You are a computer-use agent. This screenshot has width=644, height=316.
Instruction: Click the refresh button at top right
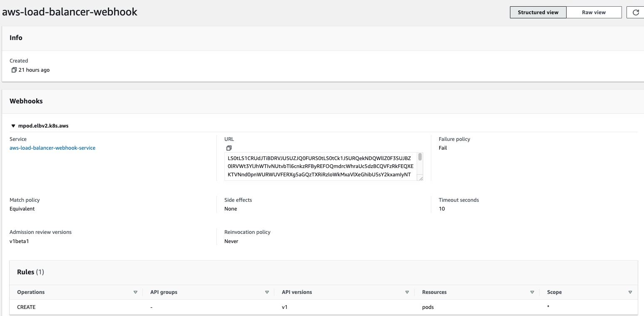coord(635,13)
